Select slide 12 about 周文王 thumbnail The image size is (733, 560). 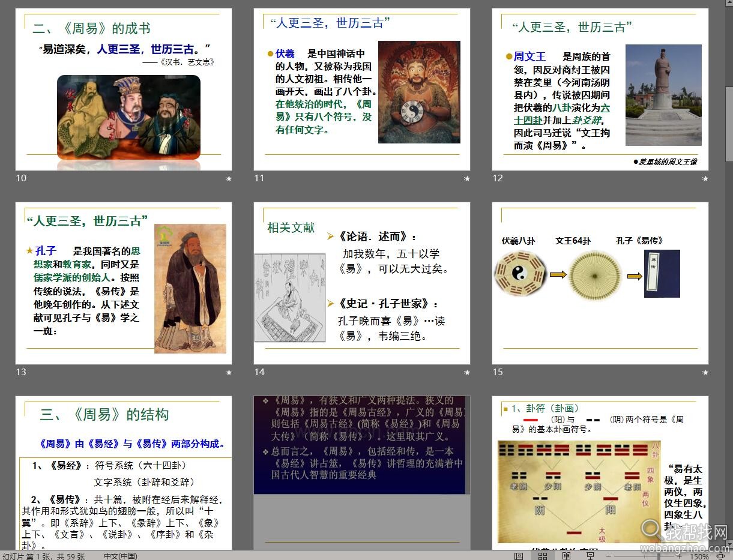click(600, 89)
